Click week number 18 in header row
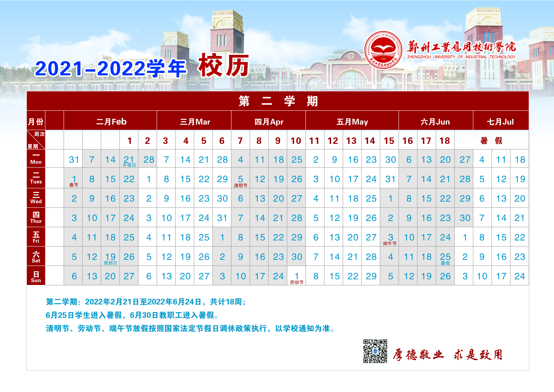554x392 pixels. (444, 141)
